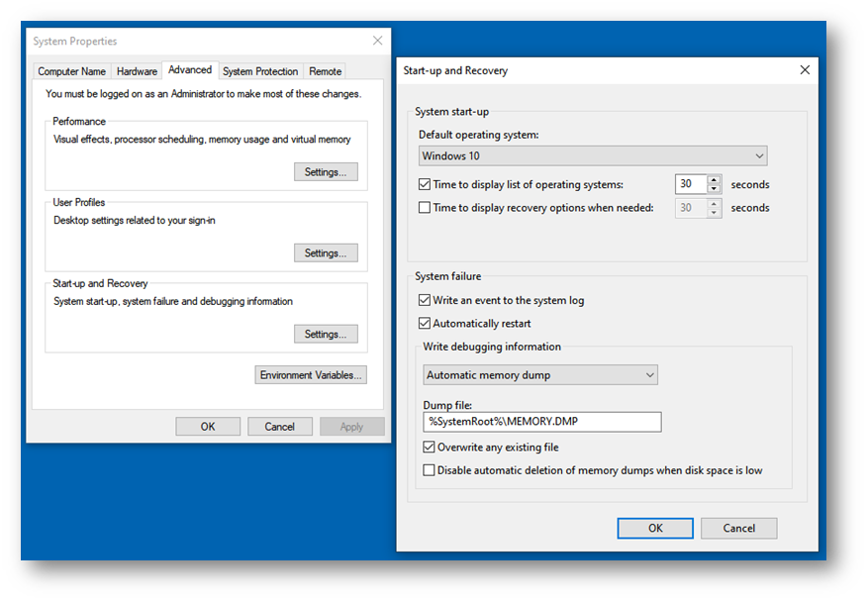Open the Hardware tab
Image resolution: width=868 pixels, height=602 pixels.
tap(137, 71)
